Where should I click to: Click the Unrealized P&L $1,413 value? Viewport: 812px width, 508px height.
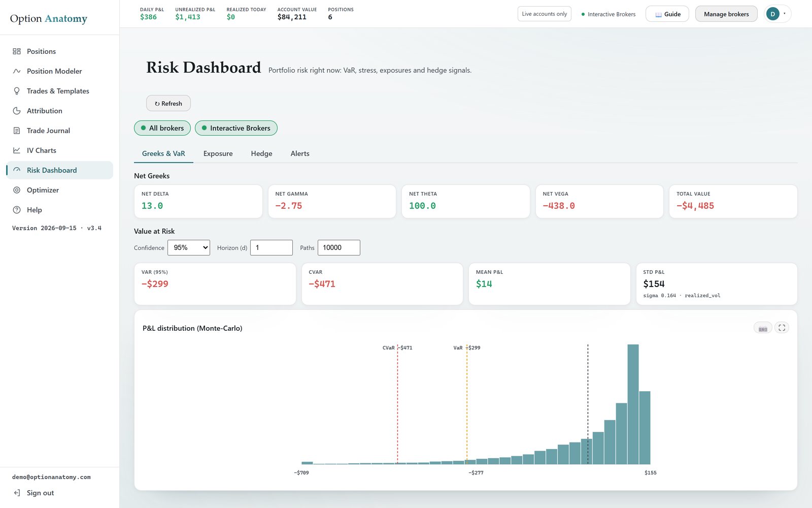(188, 17)
